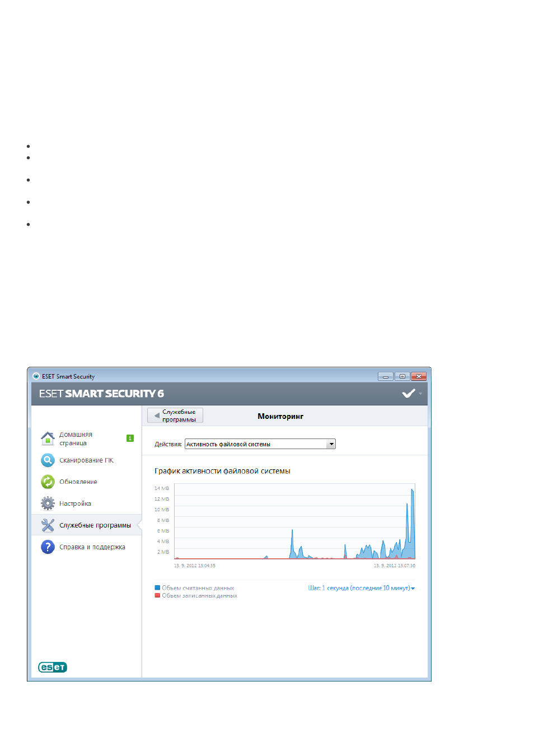Click the Обновление green refresh icon
This screenshot has height=756, width=534.
[x=48, y=482]
